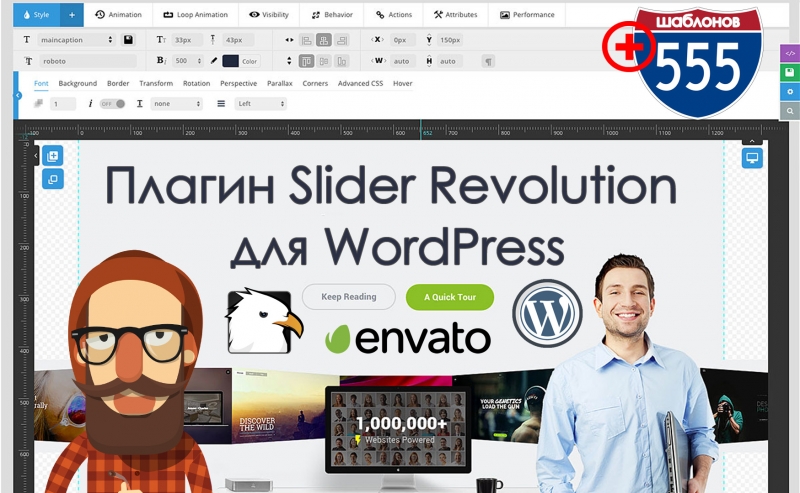
Task: Collapse the canvas side arrow near ruler
Action: tap(36, 155)
